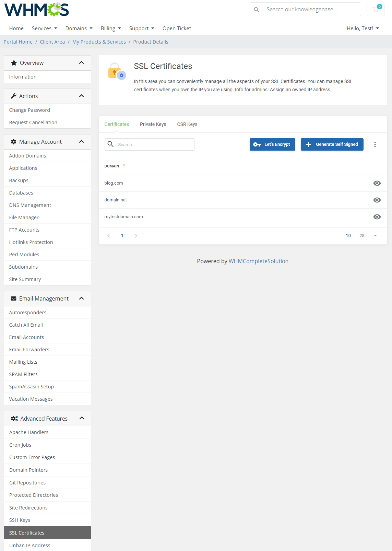Show 25 entries per page
The height and width of the screenshot is (551, 392).
pyautogui.click(x=362, y=236)
